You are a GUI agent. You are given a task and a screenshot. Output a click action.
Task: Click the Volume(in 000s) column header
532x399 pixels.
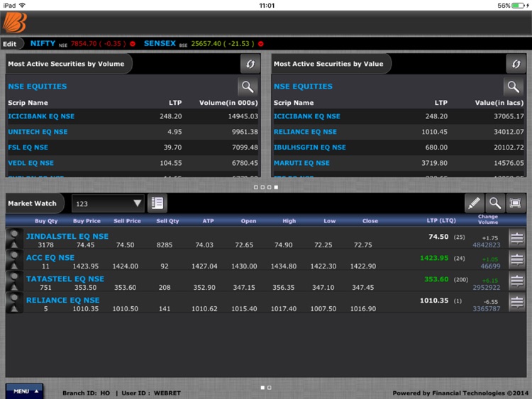[x=228, y=103]
